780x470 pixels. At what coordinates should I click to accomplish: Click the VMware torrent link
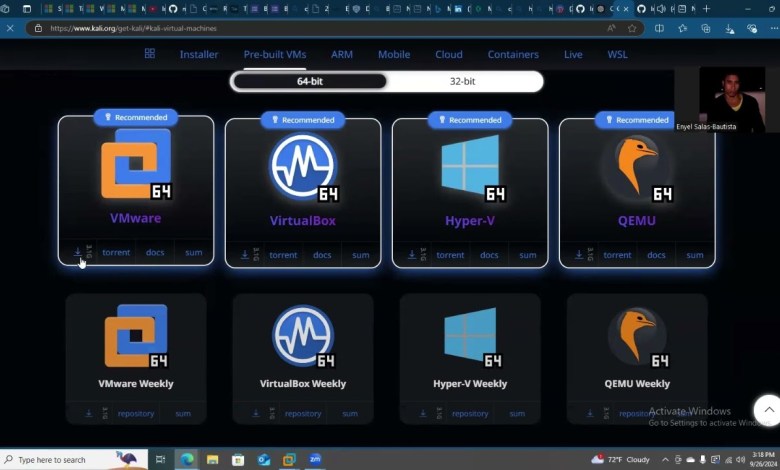(x=116, y=252)
